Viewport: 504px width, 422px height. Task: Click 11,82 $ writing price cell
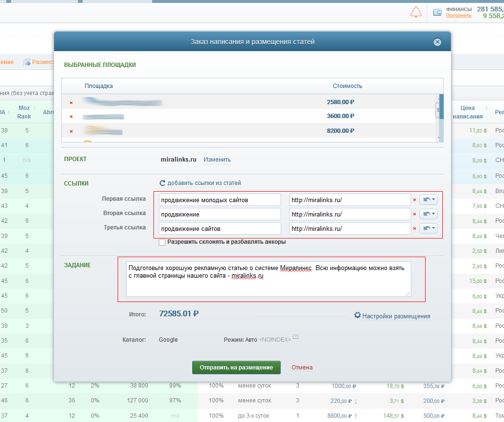[478, 130]
